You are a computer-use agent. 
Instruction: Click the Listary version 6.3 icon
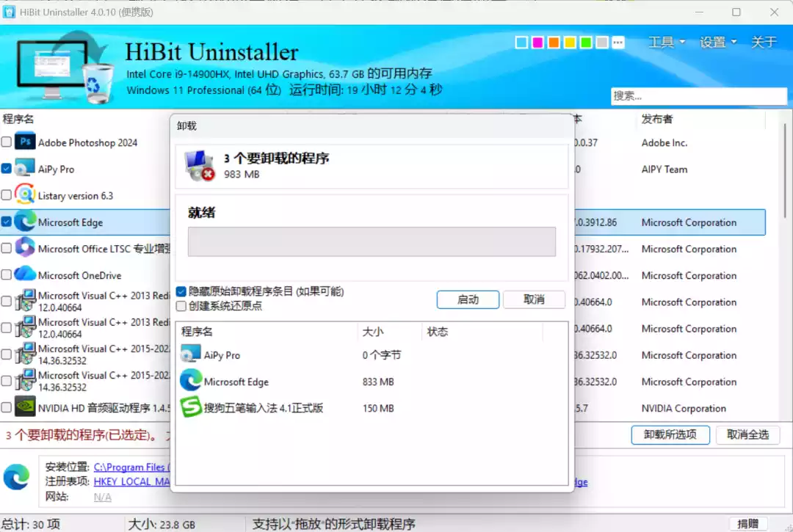25,195
